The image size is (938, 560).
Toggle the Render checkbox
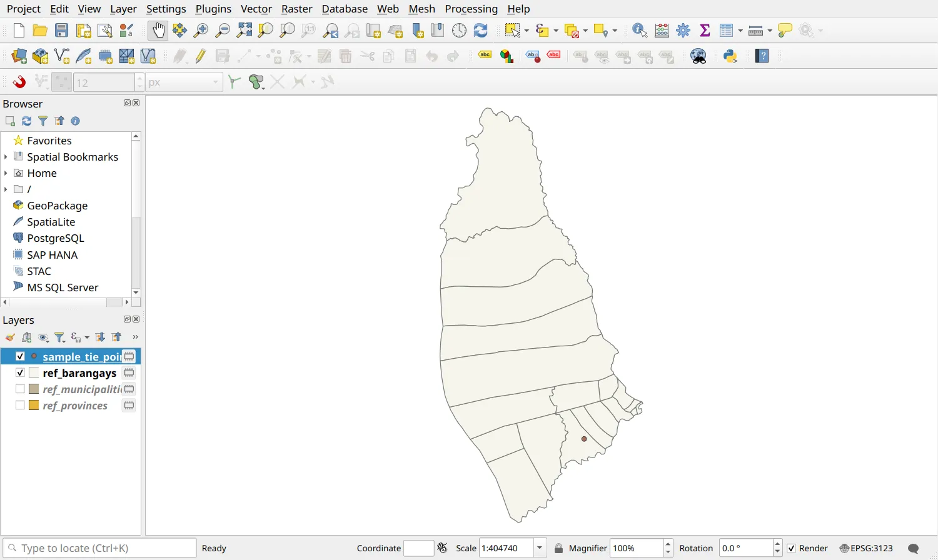[x=791, y=548]
